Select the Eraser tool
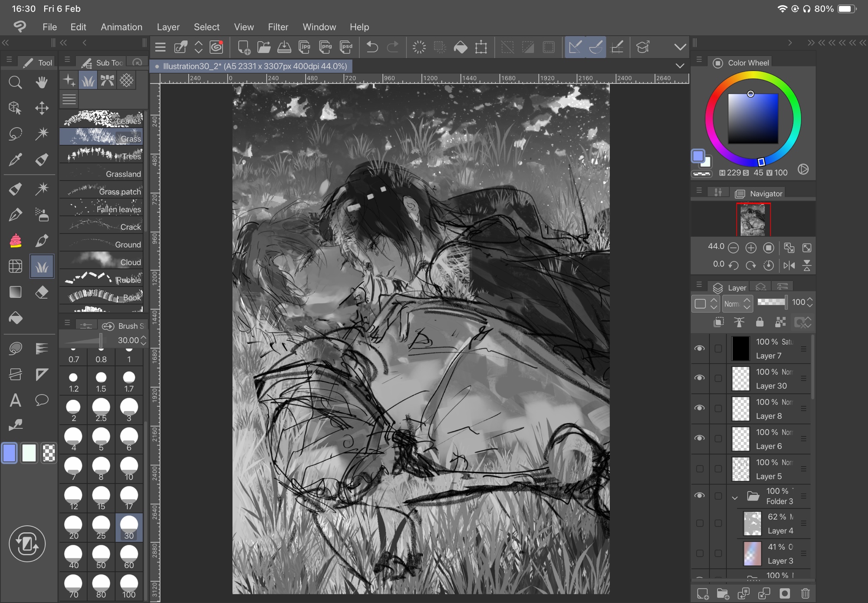This screenshot has width=868, height=603. pyautogui.click(x=42, y=292)
